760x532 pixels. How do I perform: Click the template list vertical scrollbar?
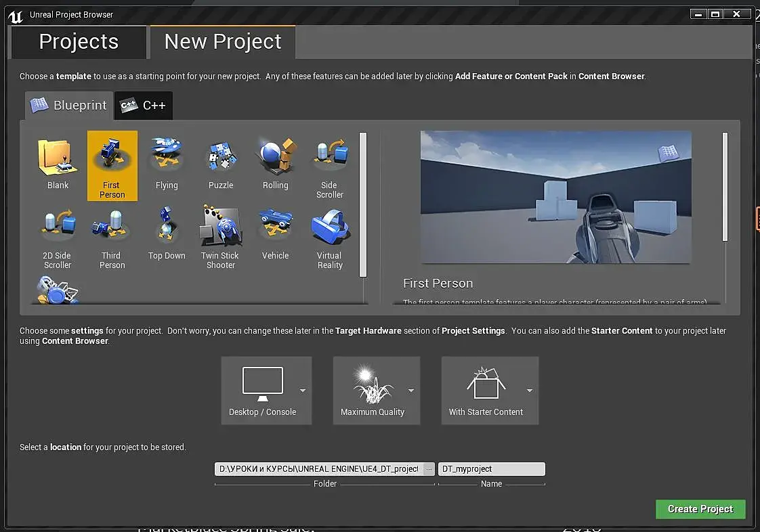coord(363,204)
